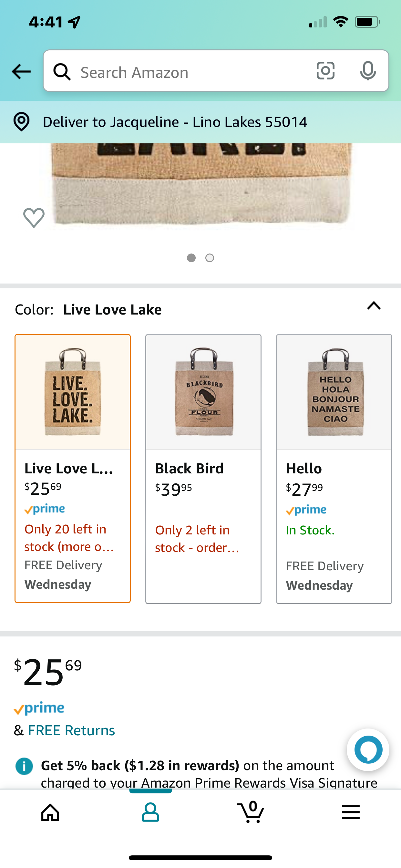The image size is (401, 868).
Task: Tap the microphone voice search icon
Action: pyautogui.click(x=368, y=71)
